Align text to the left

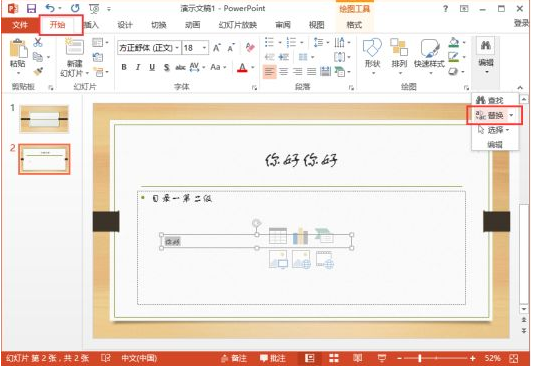[x=269, y=71]
